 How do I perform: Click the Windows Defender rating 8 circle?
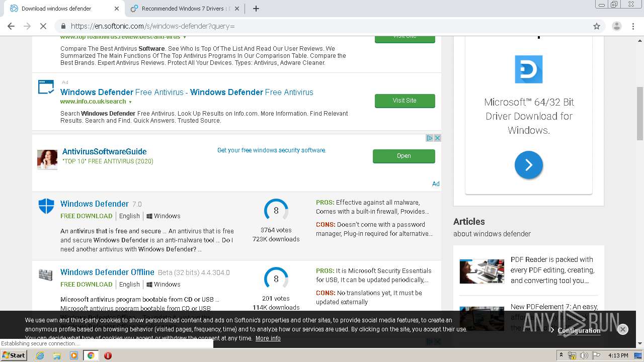276,211
